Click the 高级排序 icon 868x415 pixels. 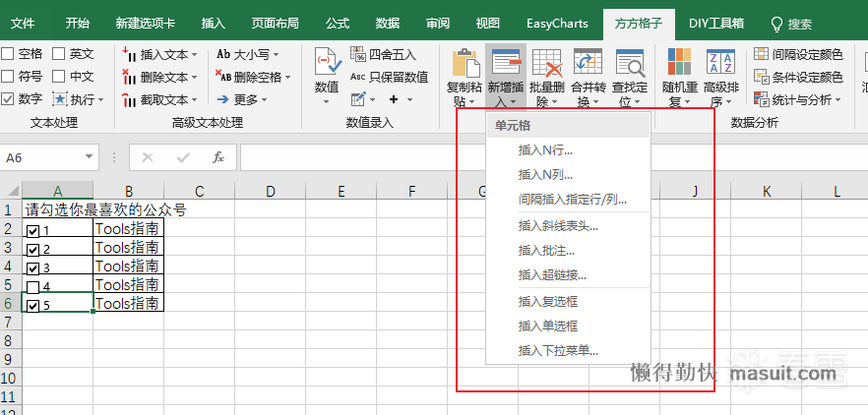point(720,62)
